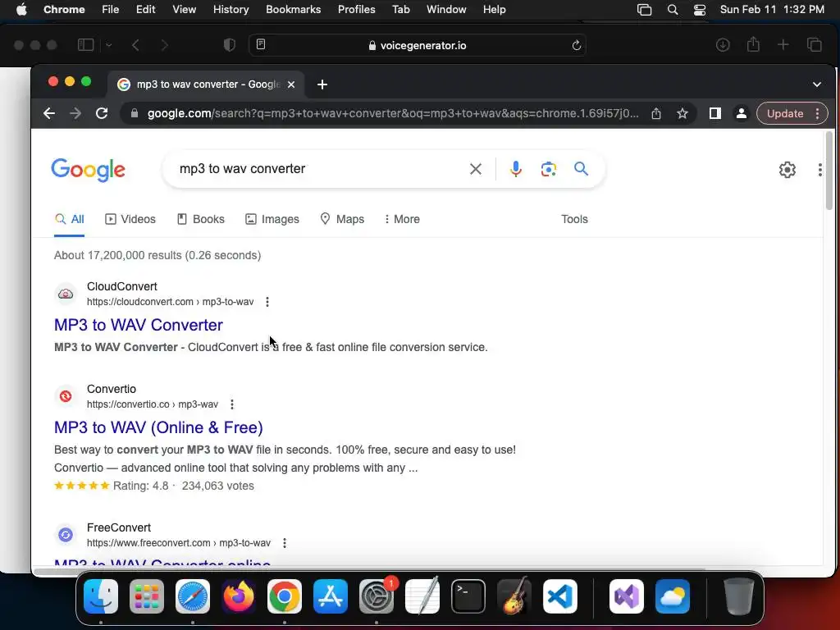
Task: Open Chrome menu via Update button
Action: [792, 113]
